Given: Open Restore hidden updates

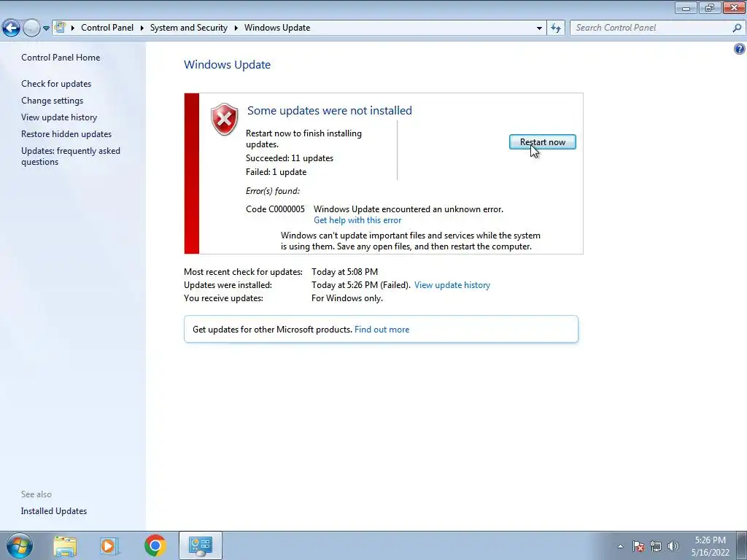Looking at the screenshot, I should click(x=66, y=134).
